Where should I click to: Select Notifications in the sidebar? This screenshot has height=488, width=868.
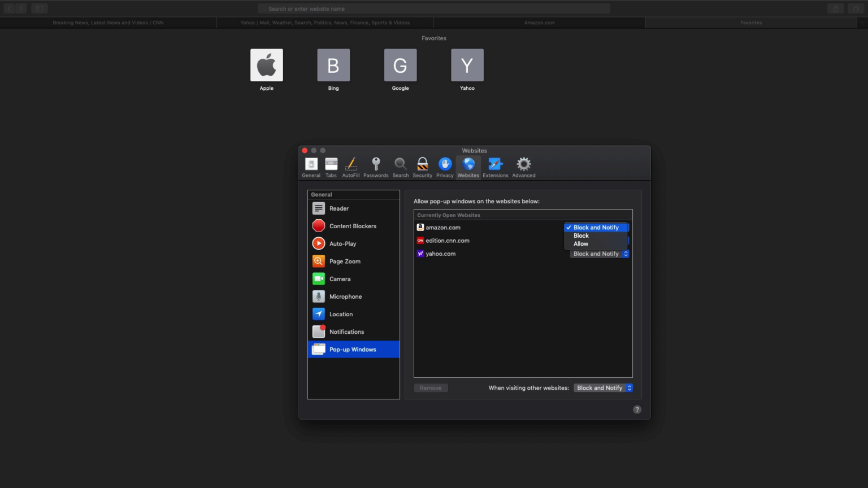[x=346, y=332]
